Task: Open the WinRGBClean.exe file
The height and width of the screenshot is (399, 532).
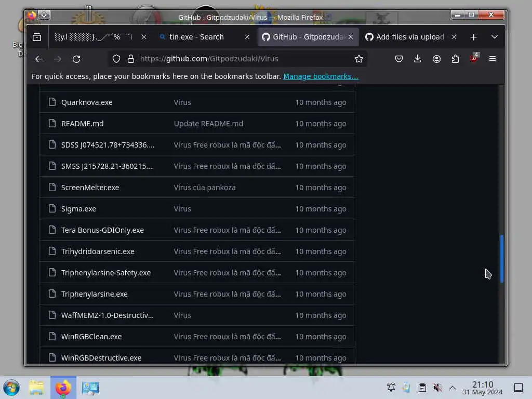Action: point(91,337)
